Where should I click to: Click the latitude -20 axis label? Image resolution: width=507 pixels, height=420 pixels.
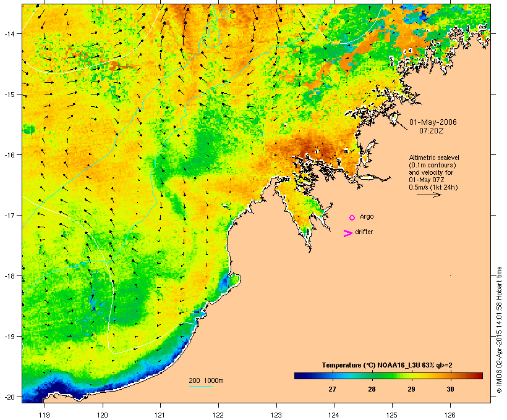coord(9,397)
